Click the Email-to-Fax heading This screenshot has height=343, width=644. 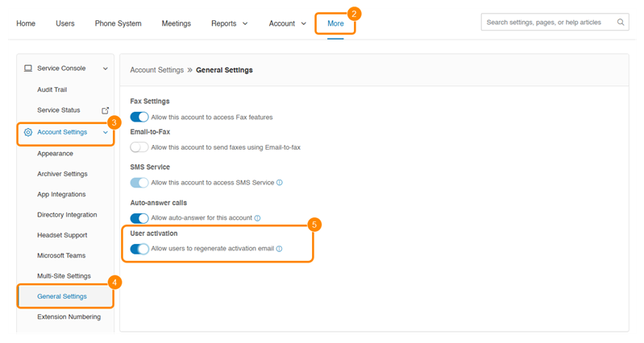click(x=151, y=132)
